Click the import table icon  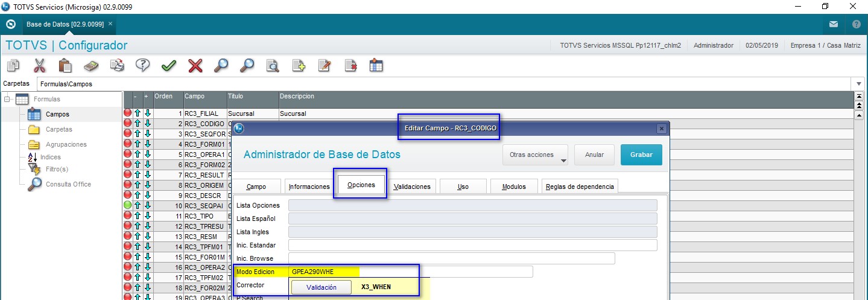[376, 65]
